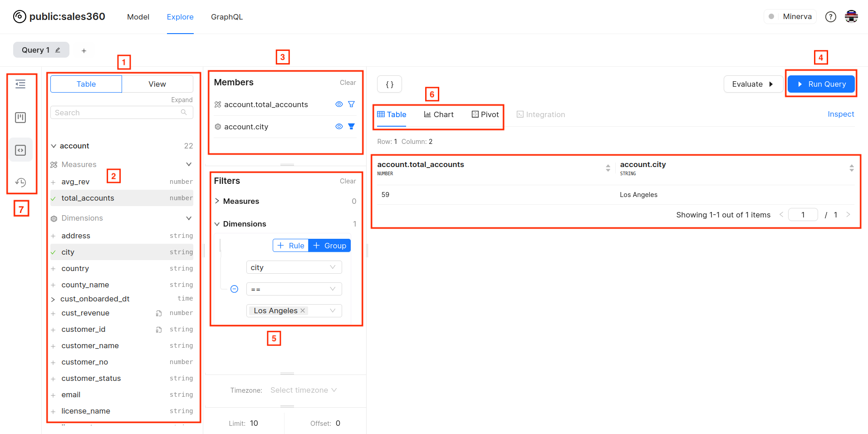The height and width of the screenshot is (434, 868).
Task: Switch schema list to Table mode
Action: pyautogui.click(x=86, y=84)
